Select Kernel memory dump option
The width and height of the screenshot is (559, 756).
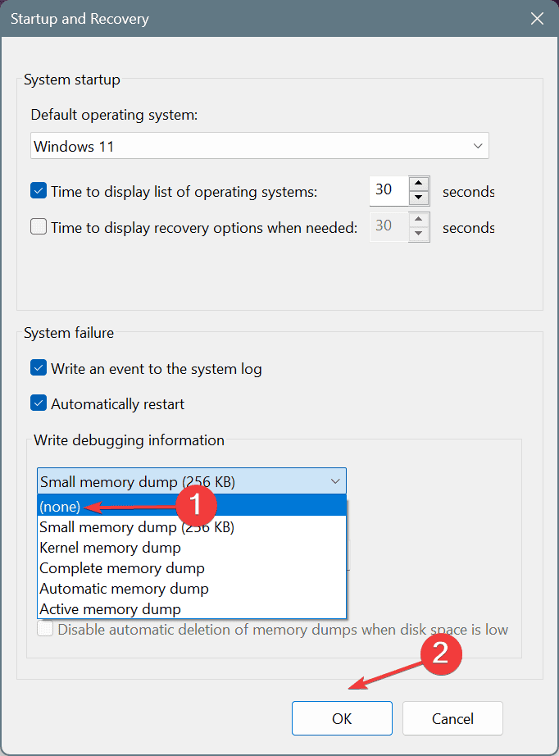[192, 548]
